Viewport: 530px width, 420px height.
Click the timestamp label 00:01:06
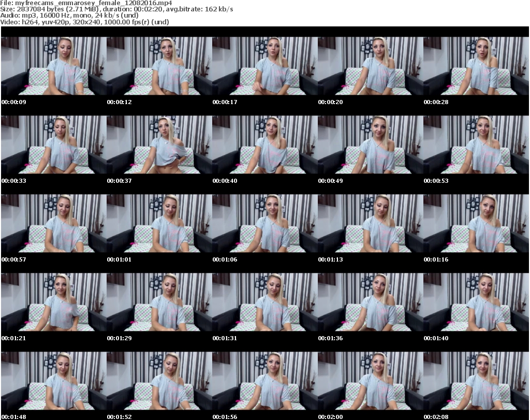225,259
